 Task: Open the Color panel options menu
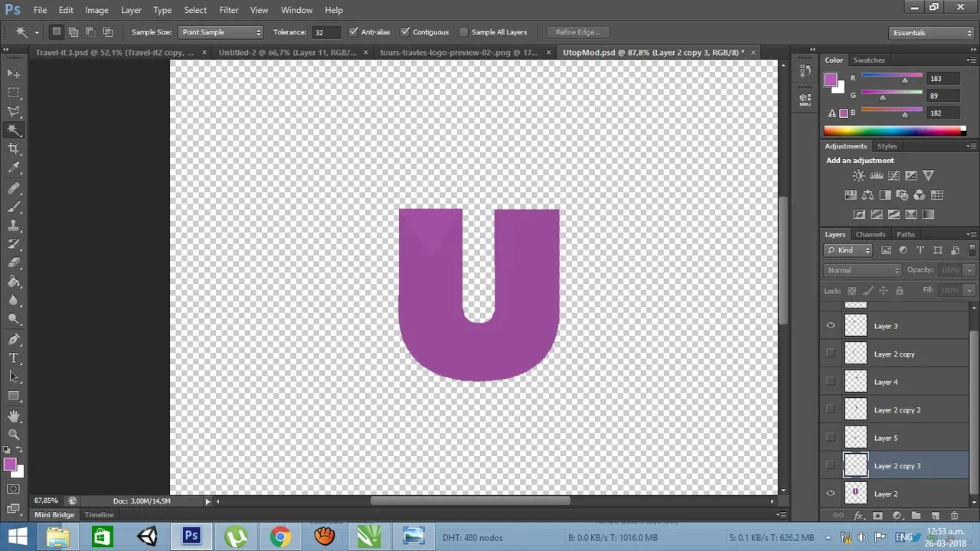point(971,60)
